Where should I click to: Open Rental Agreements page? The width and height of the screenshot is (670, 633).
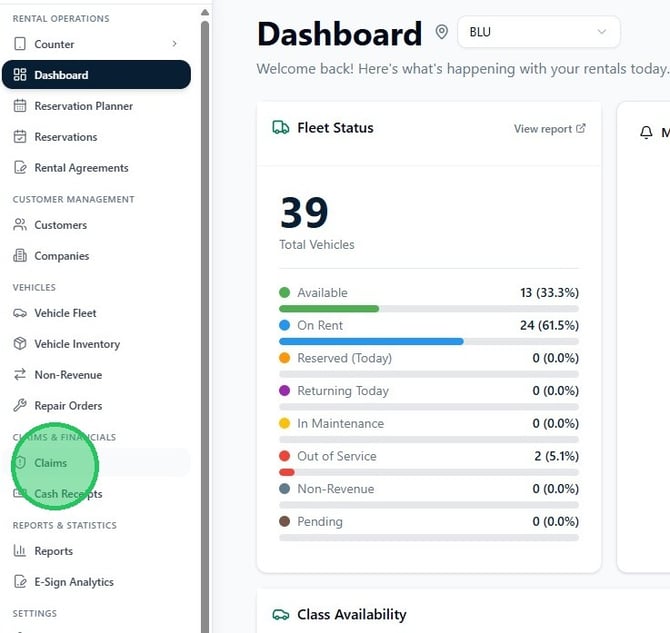[96, 168]
